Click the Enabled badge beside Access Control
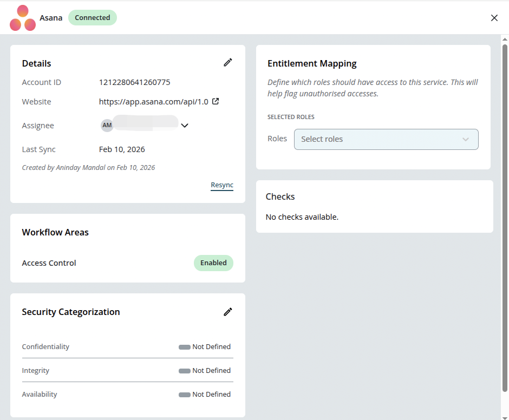Viewport: 509px width, 420px height. 213,262
